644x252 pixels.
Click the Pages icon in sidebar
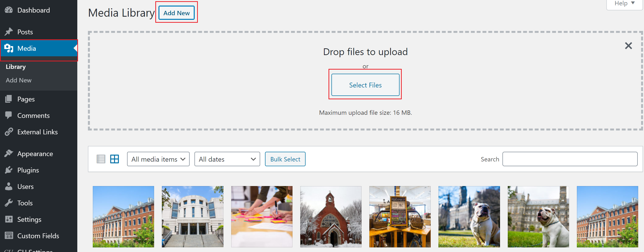click(9, 99)
